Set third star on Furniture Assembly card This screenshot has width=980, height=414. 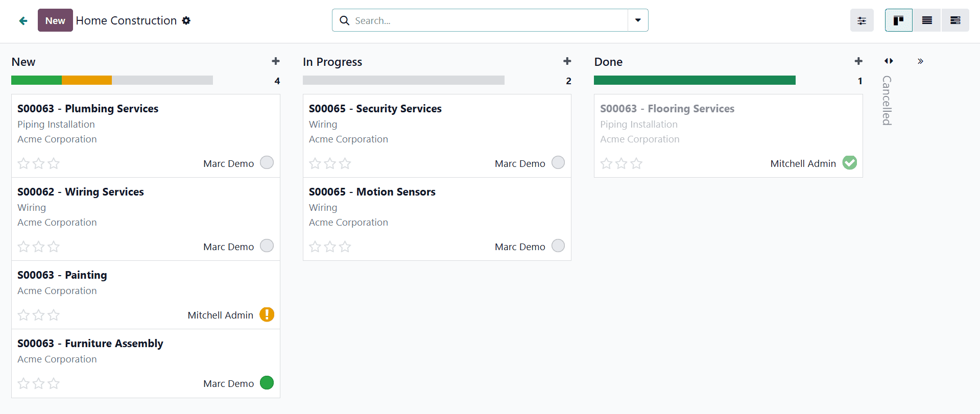(x=54, y=383)
